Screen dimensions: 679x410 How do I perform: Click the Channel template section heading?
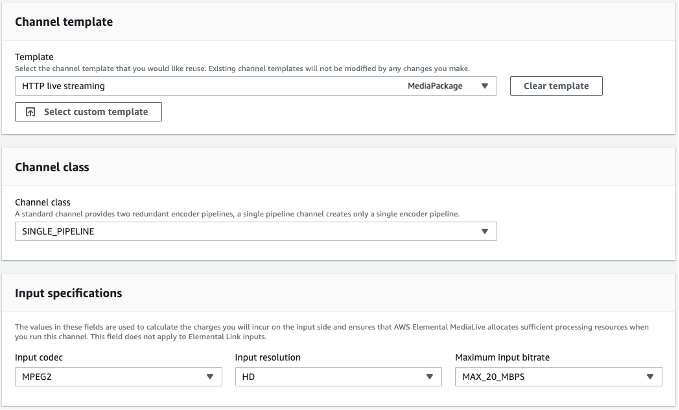click(64, 22)
